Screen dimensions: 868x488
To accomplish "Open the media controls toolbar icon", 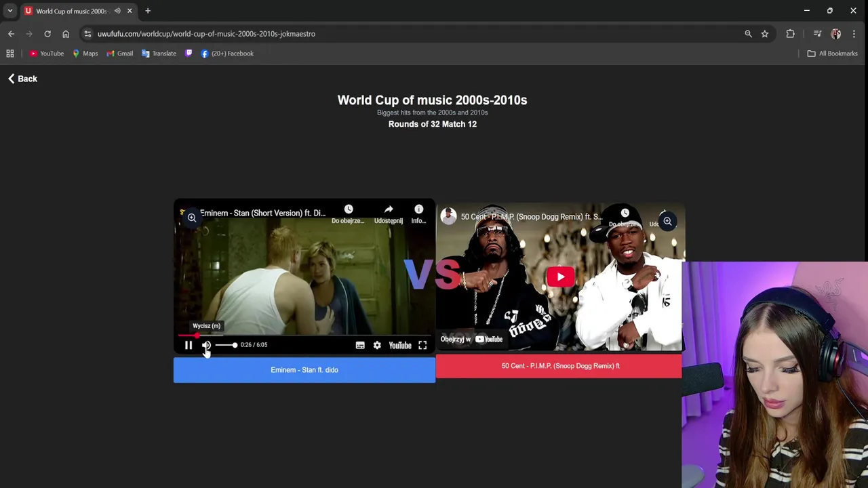I will [x=817, y=34].
